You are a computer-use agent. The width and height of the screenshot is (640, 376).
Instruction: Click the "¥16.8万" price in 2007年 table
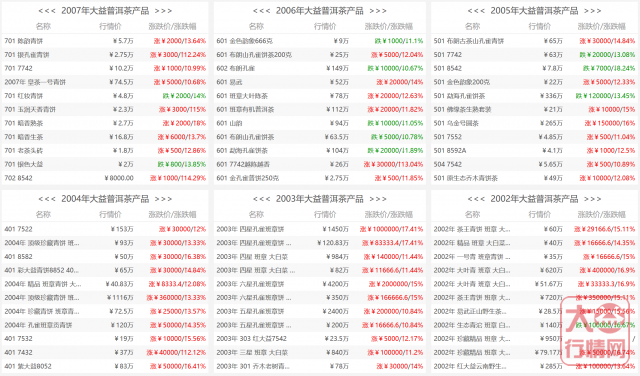[x=121, y=137]
